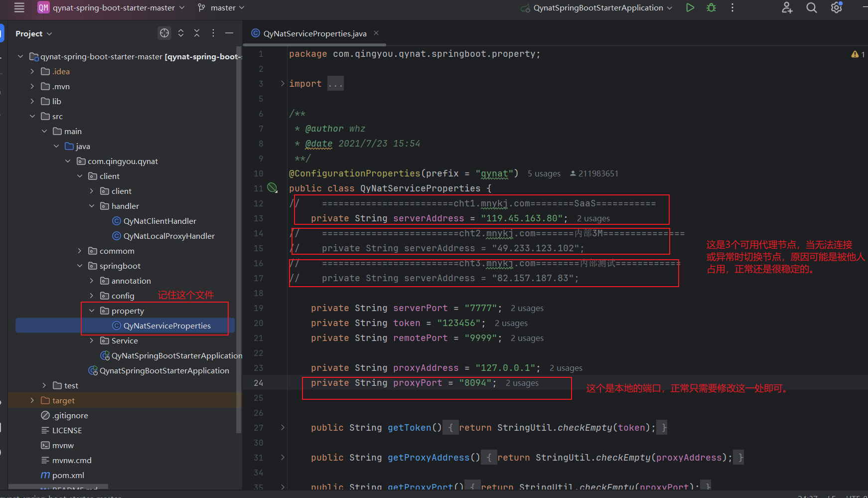Close the QyNatServiceProperties.java tab

tap(376, 33)
